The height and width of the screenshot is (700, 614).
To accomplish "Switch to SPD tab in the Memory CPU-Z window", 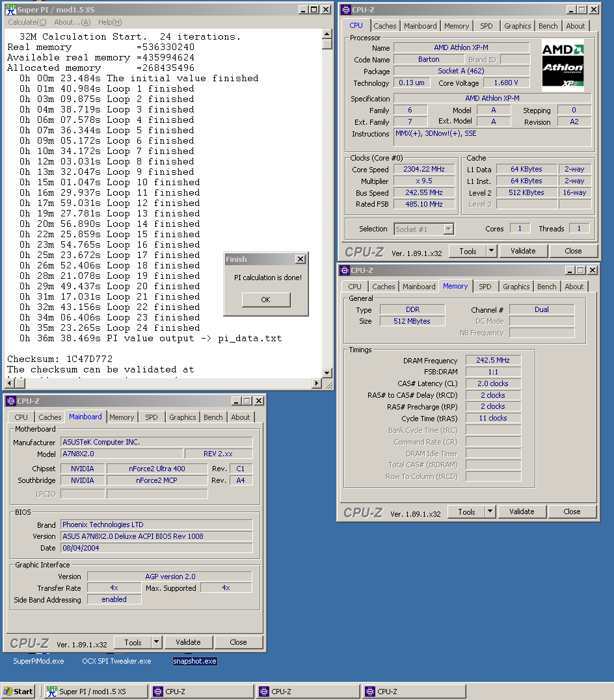I will tap(485, 287).
